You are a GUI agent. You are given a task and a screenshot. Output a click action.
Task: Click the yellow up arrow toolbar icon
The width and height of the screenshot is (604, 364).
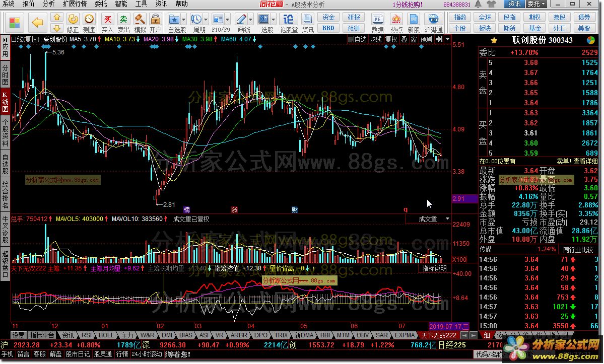(56, 17)
